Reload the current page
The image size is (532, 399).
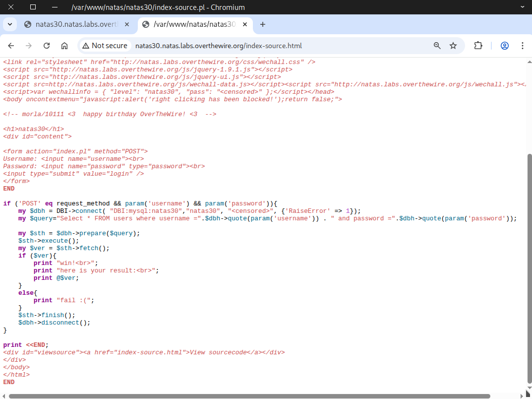coord(47,46)
